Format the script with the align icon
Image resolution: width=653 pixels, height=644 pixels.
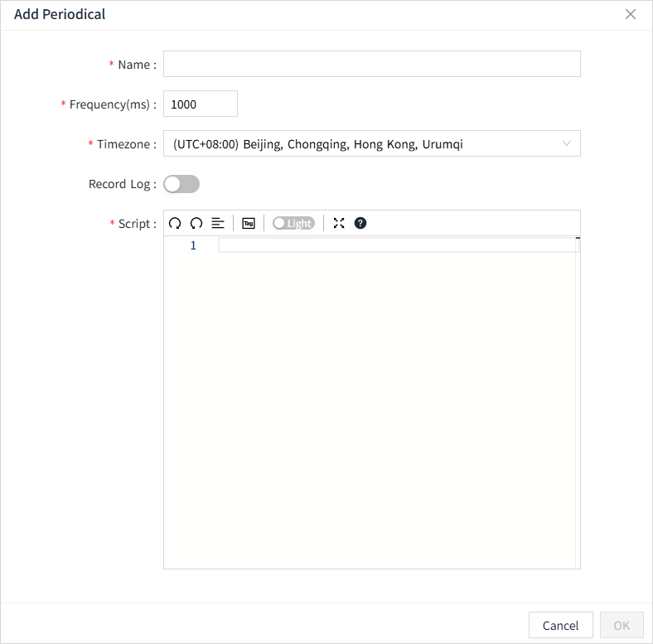point(218,223)
